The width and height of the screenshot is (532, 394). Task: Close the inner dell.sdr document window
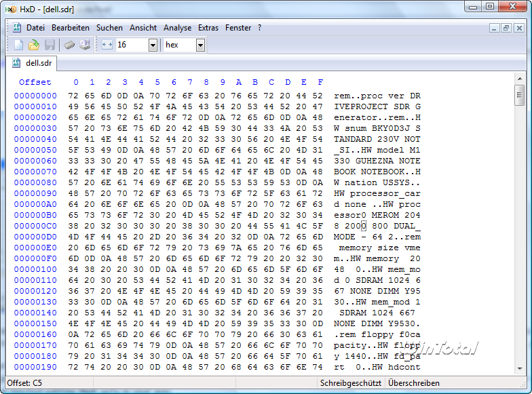519,28
